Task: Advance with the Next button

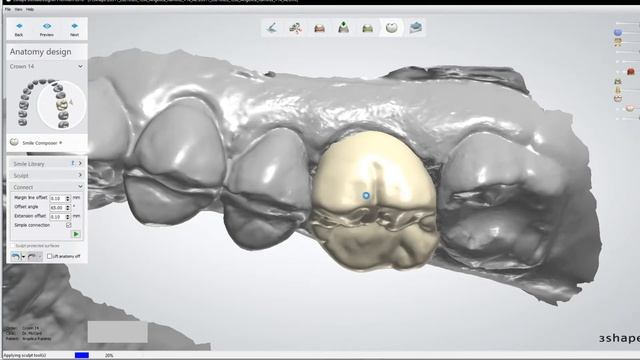Action: (74, 29)
